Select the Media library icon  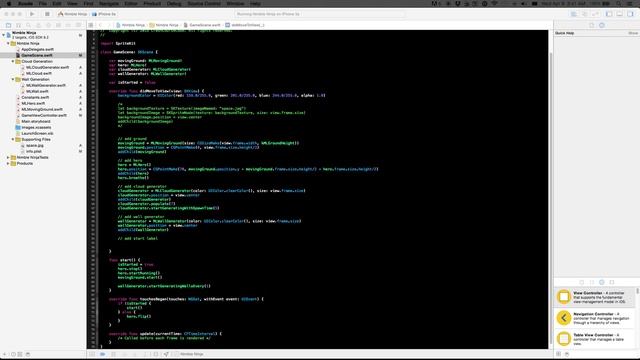click(612, 282)
